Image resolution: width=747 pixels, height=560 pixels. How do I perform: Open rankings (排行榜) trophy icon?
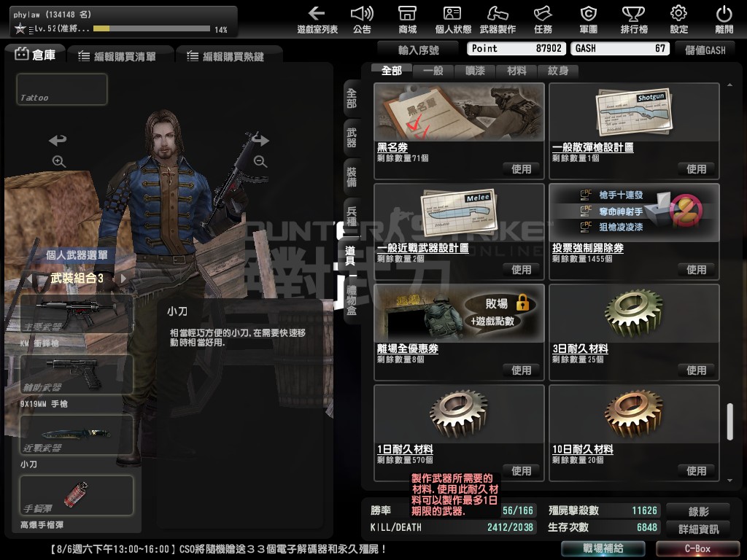pos(634,20)
